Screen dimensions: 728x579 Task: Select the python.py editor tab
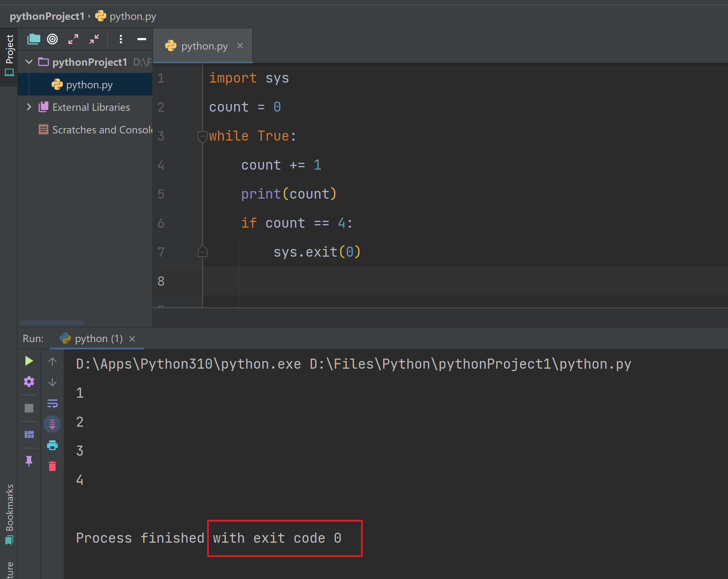coord(203,46)
